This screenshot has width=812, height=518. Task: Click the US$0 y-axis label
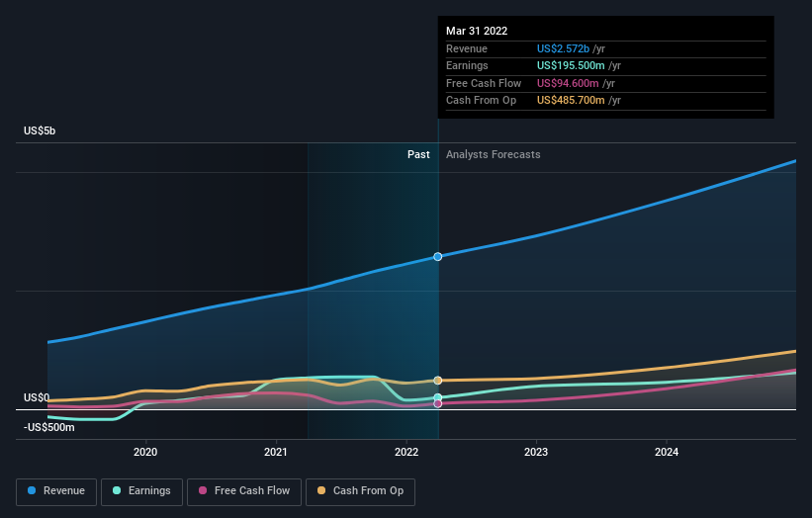tap(37, 397)
